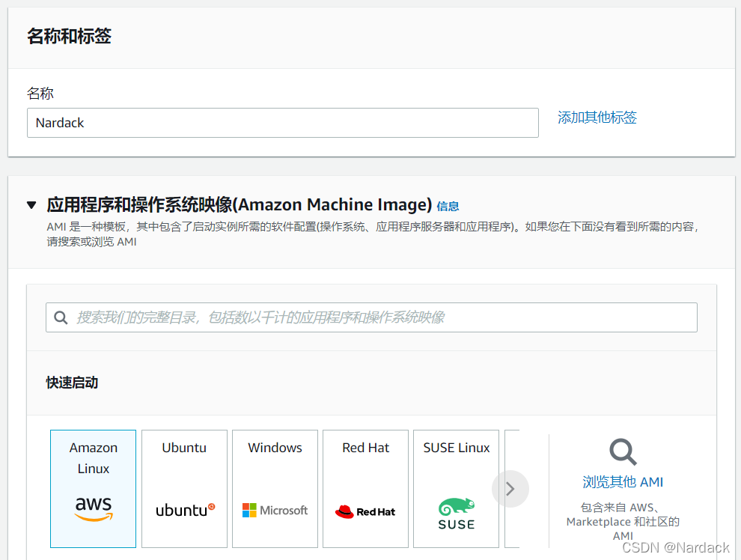Image resolution: width=741 pixels, height=560 pixels.
Task: Collapse the Amazon Machine Image section triangle
Action: pos(31,205)
